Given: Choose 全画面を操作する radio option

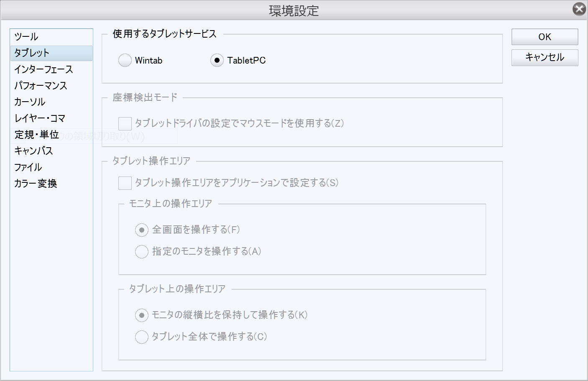Looking at the screenshot, I should [x=142, y=230].
